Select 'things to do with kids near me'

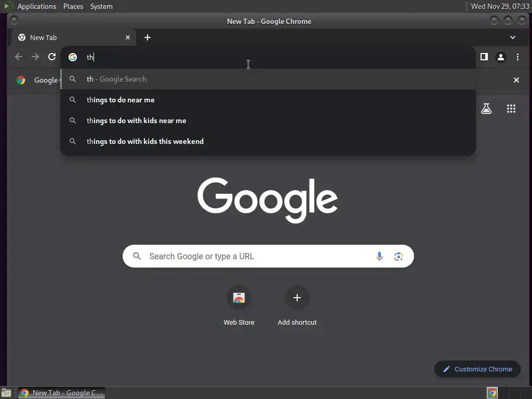(268, 121)
